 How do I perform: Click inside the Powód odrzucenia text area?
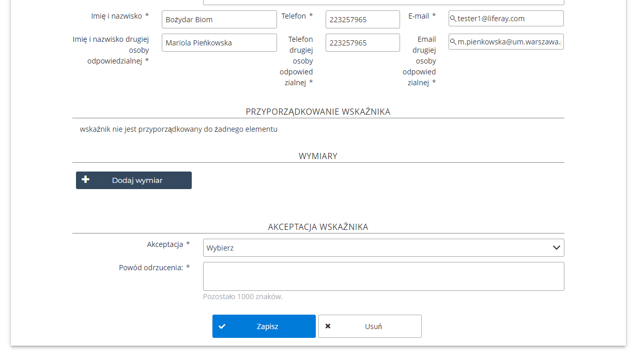383,276
